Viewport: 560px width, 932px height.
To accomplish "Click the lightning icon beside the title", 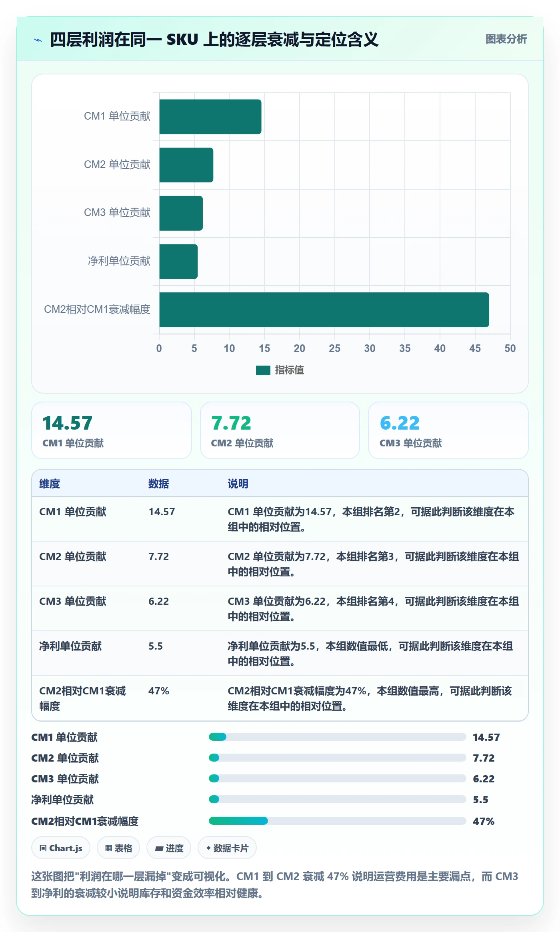I will tap(38, 40).
